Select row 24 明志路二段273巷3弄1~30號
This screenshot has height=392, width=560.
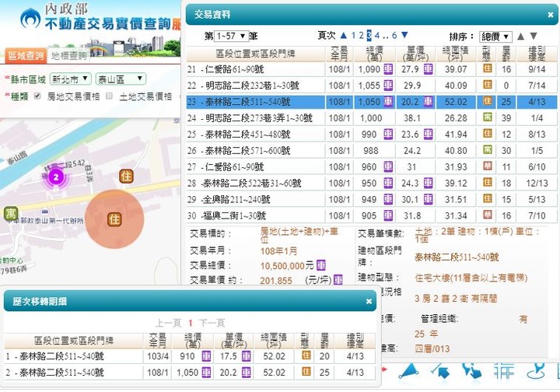click(372, 118)
